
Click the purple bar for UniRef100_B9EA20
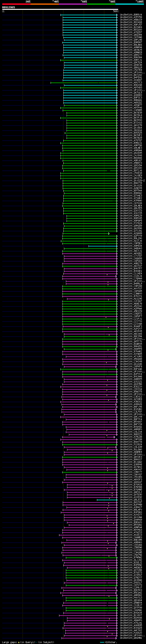tap(92, 522)
